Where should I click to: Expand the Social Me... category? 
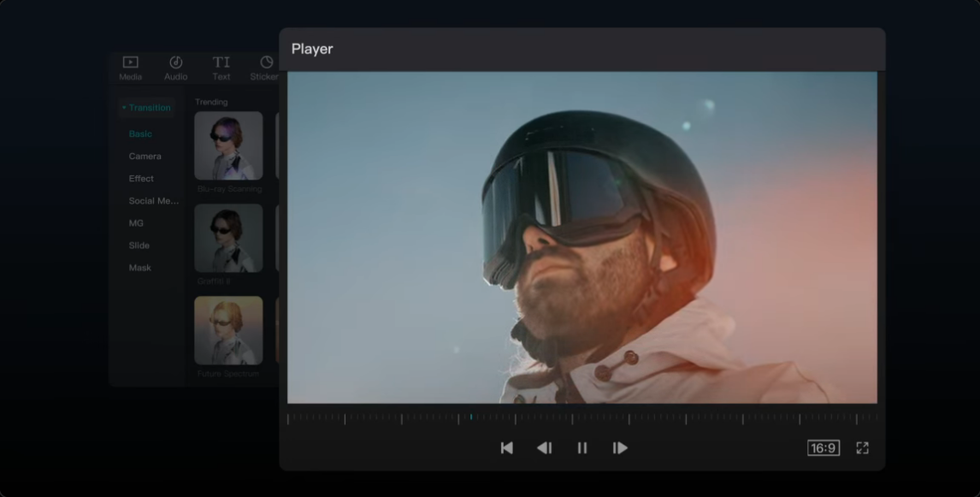[x=154, y=200]
